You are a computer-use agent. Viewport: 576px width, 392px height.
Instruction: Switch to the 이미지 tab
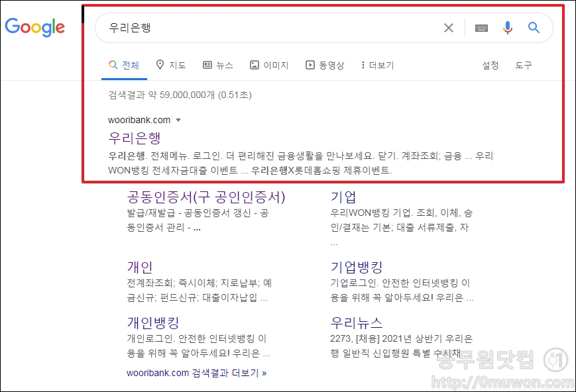coord(269,66)
